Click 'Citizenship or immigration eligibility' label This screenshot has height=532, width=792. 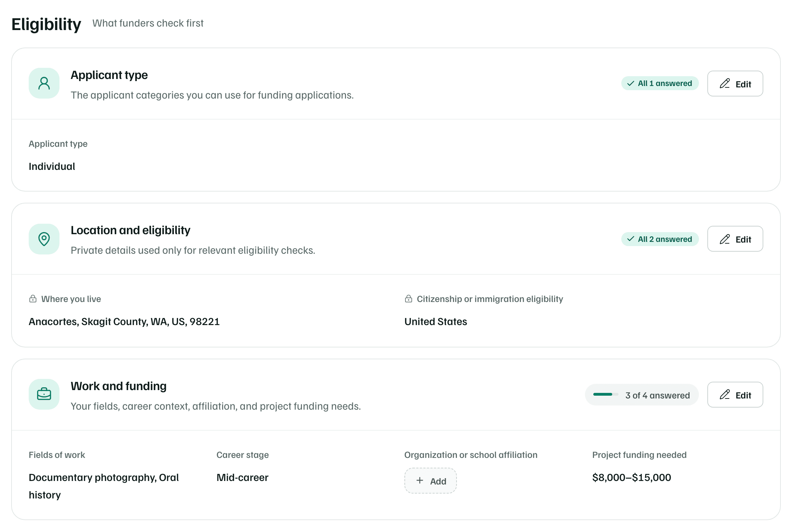490,299
